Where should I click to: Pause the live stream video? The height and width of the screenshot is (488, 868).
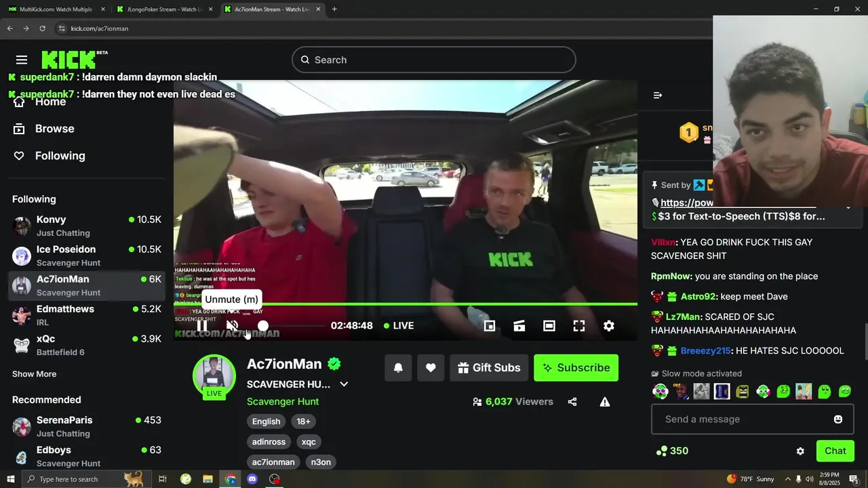(x=202, y=326)
